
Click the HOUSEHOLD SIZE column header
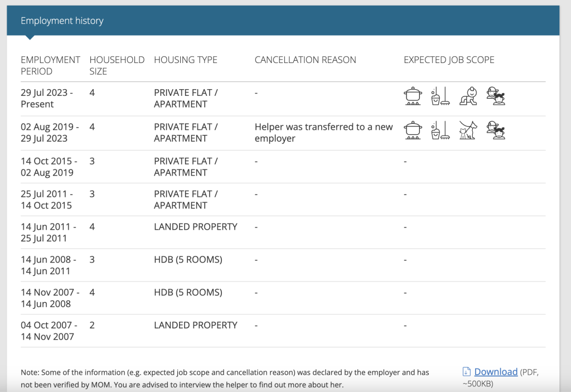coord(117,66)
